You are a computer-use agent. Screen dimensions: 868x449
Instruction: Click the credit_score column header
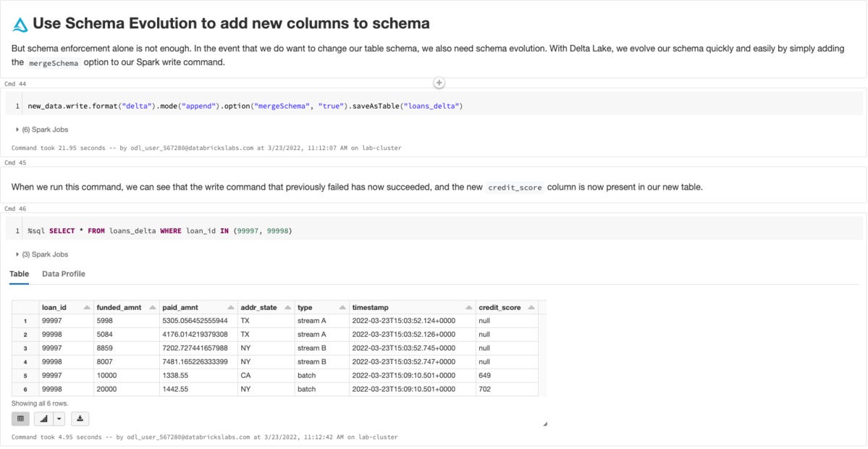500,307
